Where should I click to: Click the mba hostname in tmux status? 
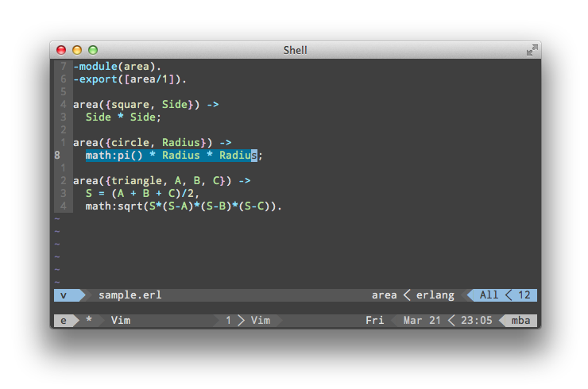coord(521,321)
